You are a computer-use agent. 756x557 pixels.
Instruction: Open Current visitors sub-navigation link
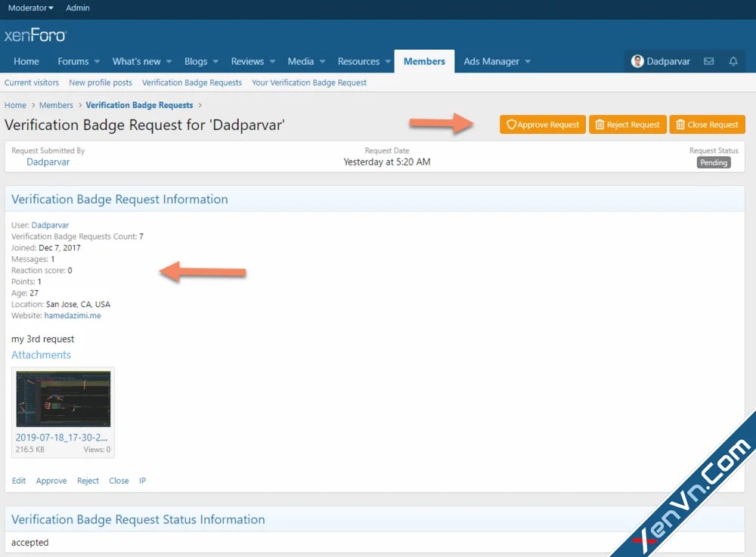[31, 82]
